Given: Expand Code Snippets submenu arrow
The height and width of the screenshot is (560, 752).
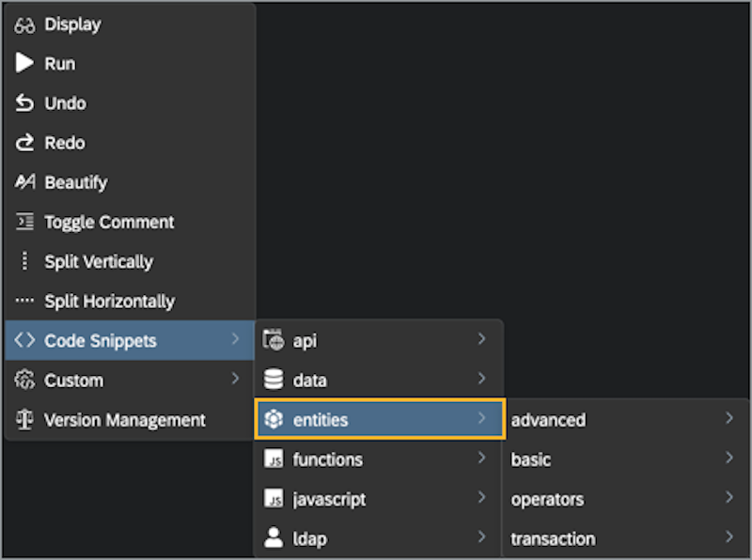Looking at the screenshot, I should click(235, 339).
